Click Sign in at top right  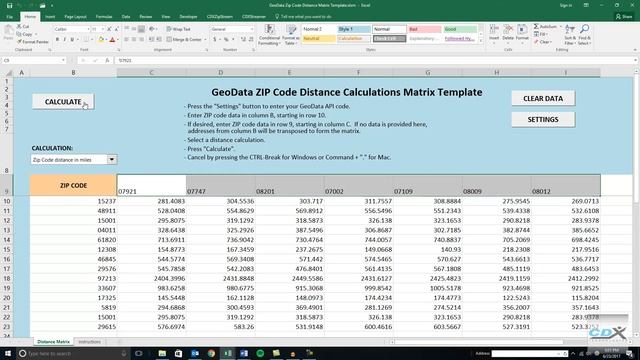coord(566,5)
